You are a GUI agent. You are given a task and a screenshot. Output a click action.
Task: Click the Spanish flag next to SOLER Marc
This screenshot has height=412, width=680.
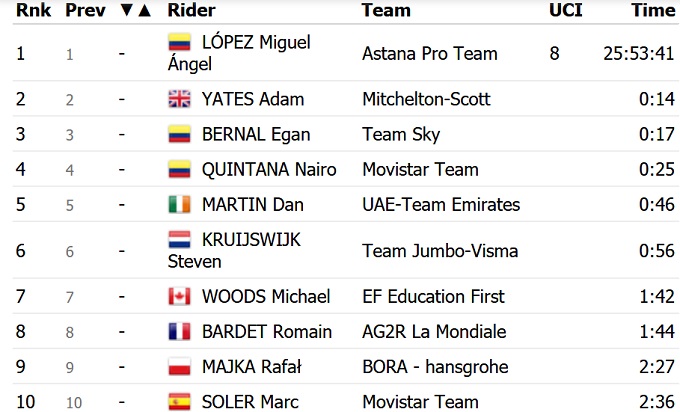point(179,402)
